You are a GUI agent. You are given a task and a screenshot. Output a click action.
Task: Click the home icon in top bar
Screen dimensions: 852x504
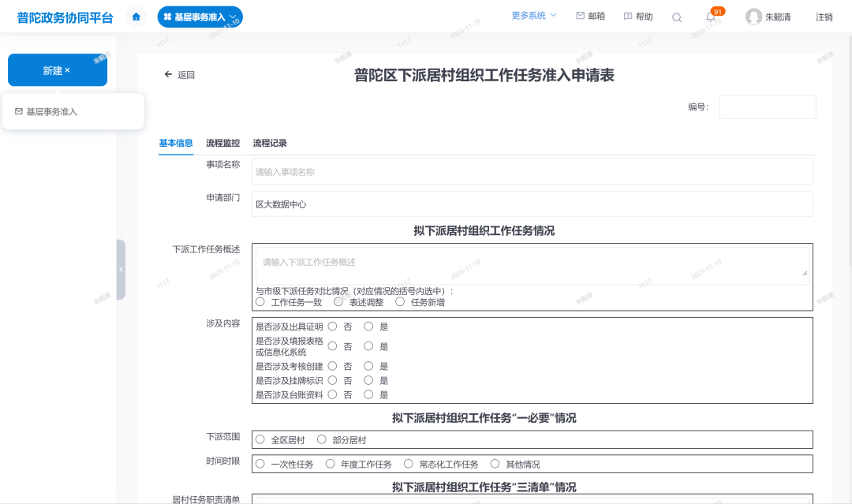[135, 16]
